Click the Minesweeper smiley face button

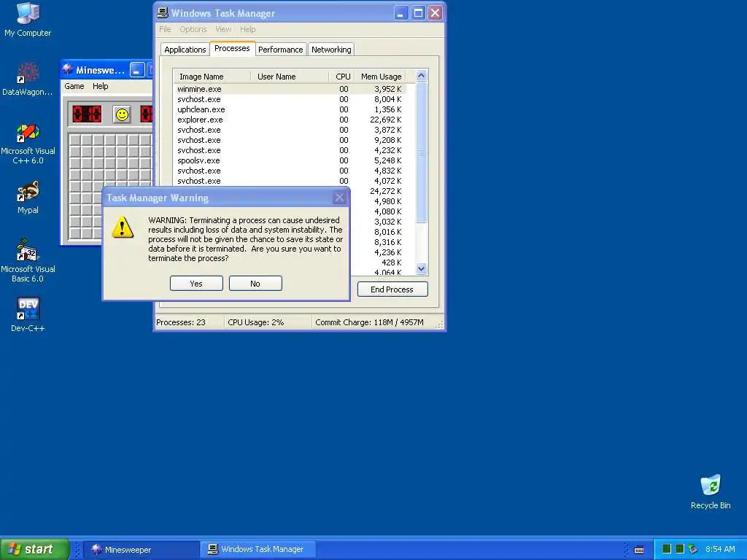click(x=122, y=114)
